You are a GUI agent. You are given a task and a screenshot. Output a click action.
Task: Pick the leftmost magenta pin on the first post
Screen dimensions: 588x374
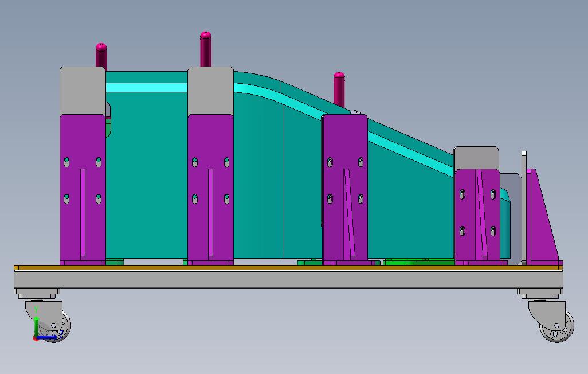[x=101, y=56]
